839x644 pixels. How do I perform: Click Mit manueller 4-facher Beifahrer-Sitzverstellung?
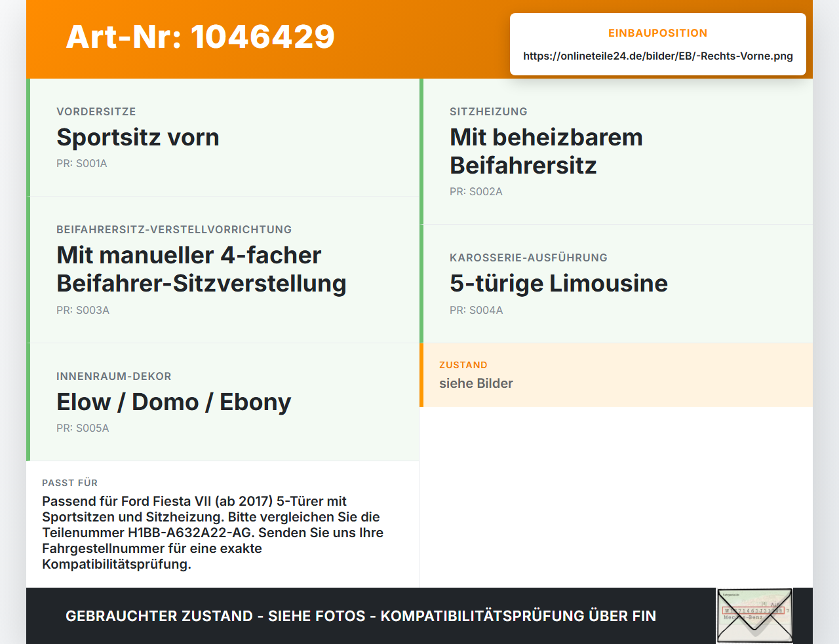tap(201, 269)
